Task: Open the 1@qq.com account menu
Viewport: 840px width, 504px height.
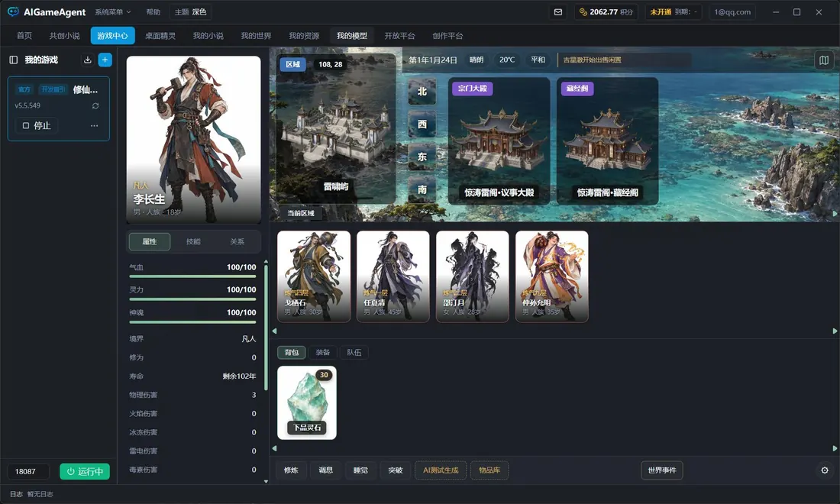Action: [732, 11]
